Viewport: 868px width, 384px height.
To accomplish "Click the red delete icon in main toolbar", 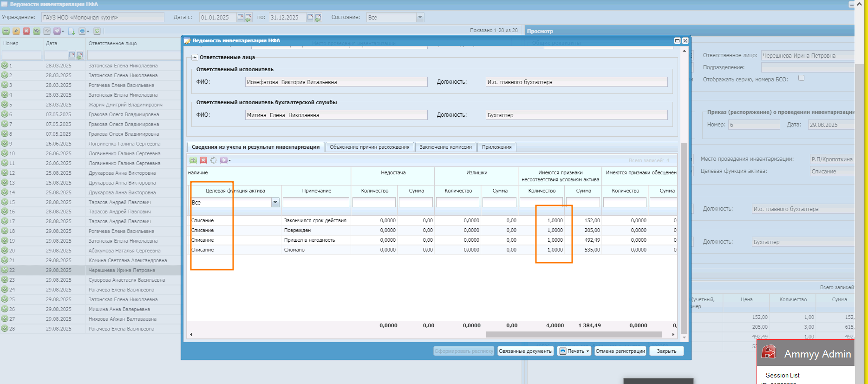I will click(x=26, y=31).
